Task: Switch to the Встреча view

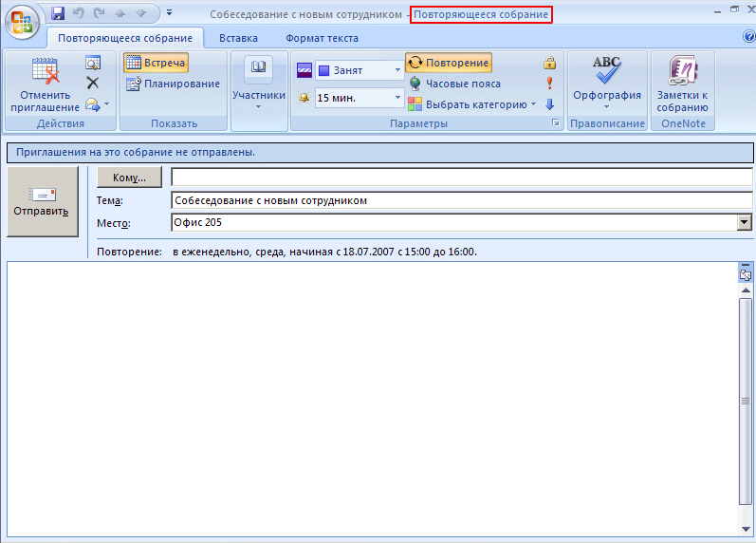Action: click(x=156, y=63)
